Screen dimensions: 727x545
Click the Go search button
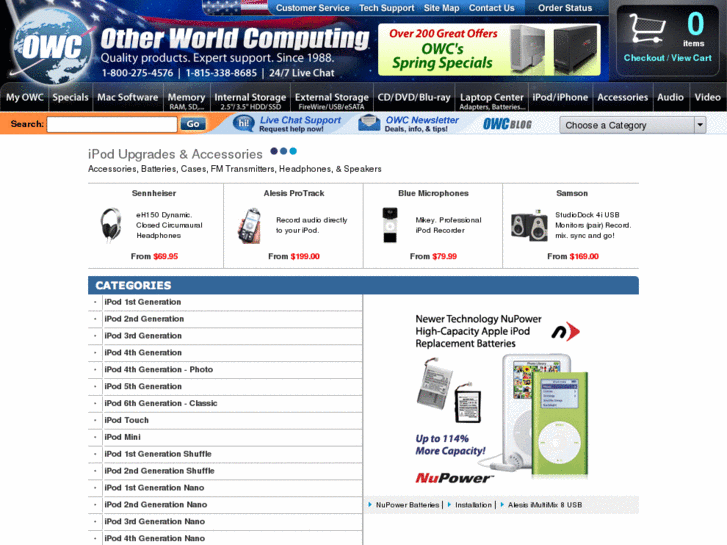click(x=193, y=124)
